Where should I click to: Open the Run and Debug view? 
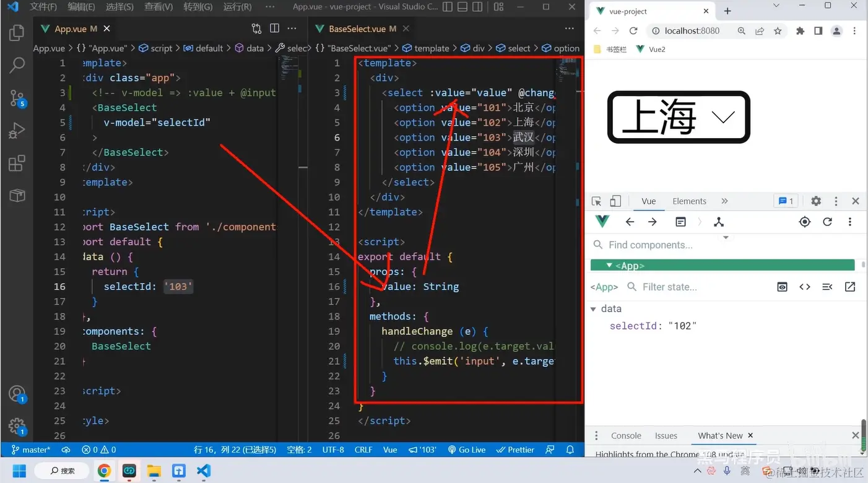pos(17,131)
